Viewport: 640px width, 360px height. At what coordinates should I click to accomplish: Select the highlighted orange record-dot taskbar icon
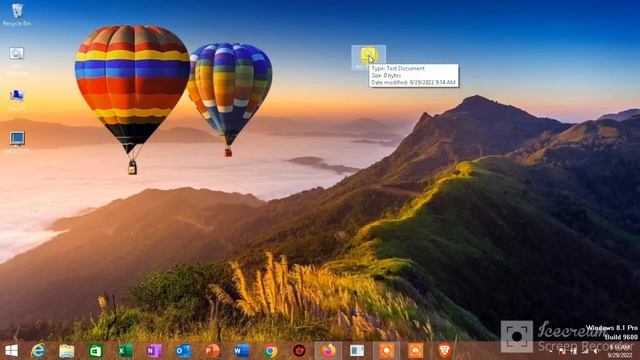(386, 351)
